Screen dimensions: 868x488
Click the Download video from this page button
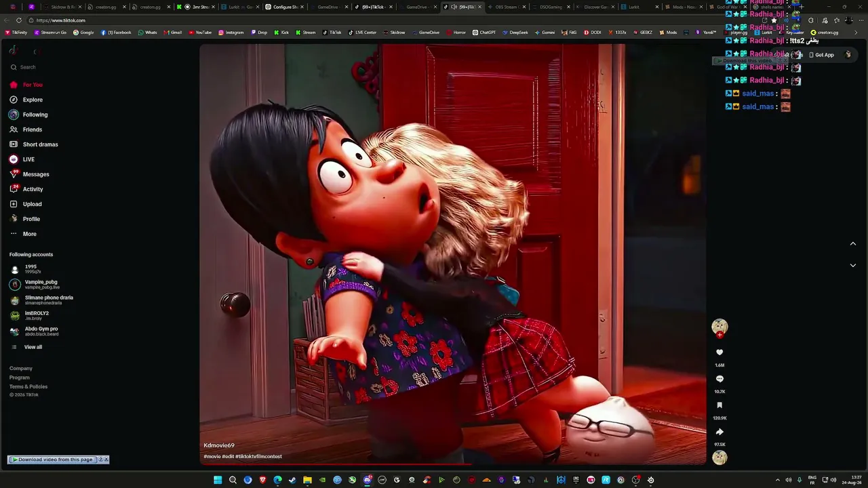pyautogui.click(x=53, y=460)
